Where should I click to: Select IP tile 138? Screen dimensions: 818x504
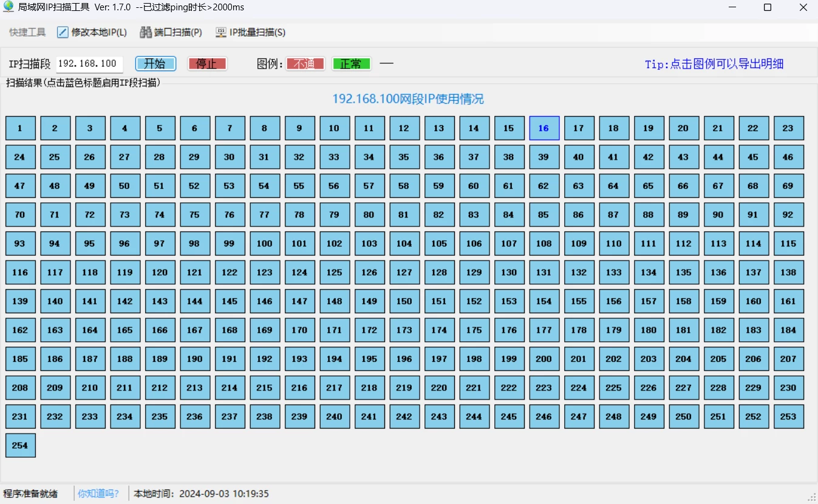pos(788,272)
